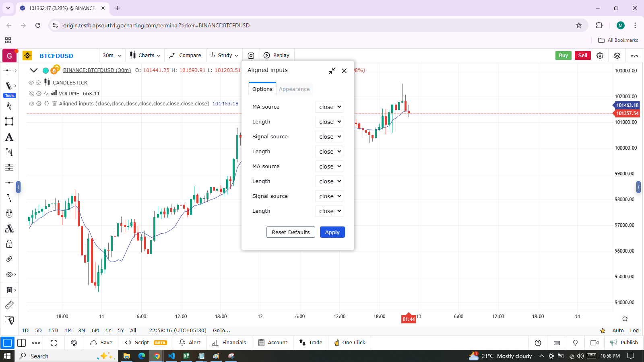The height and width of the screenshot is (362, 644).
Task: Open the chart screenshot camera icon
Action: [x=251, y=56]
